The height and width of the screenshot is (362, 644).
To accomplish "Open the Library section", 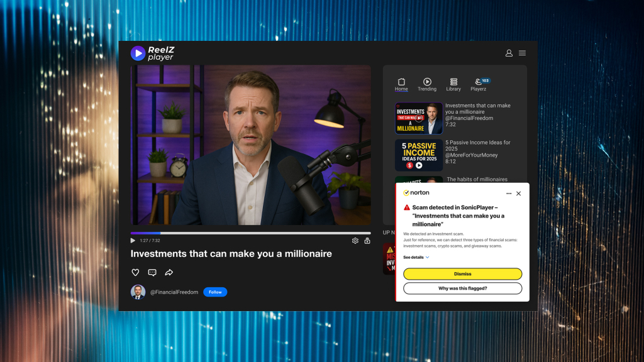I will pyautogui.click(x=453, y=82).
